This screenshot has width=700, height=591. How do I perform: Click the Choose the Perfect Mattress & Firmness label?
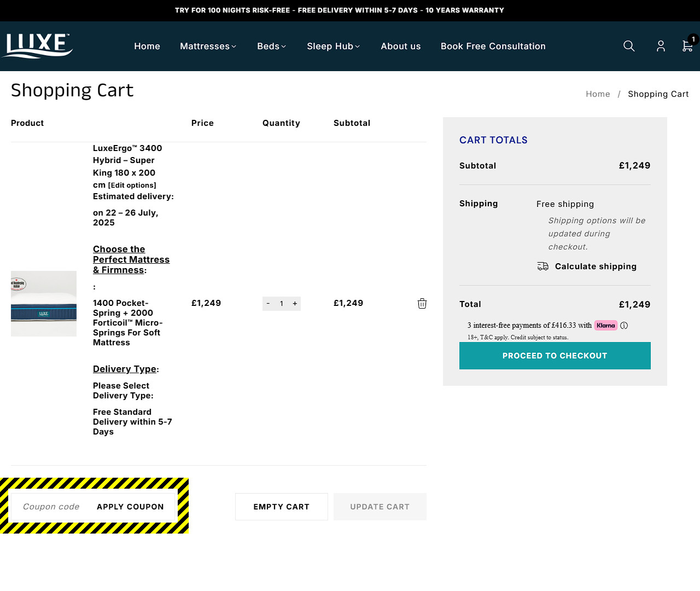point(131,259)
